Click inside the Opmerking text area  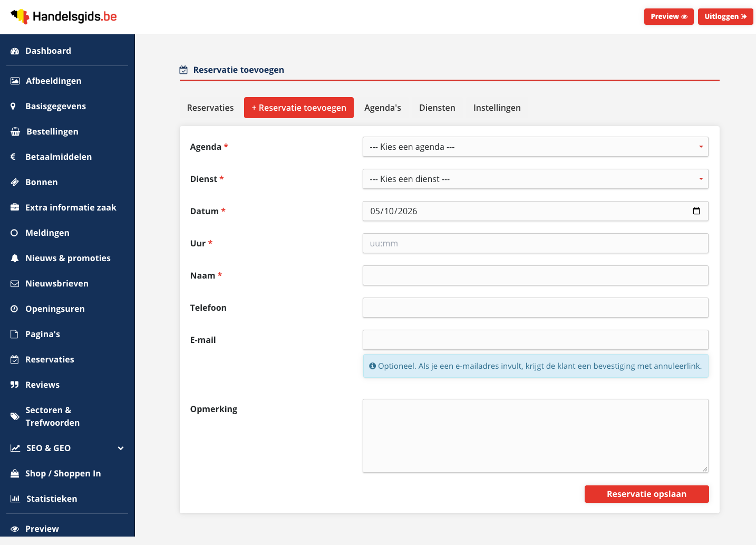[x=536, y=436]
